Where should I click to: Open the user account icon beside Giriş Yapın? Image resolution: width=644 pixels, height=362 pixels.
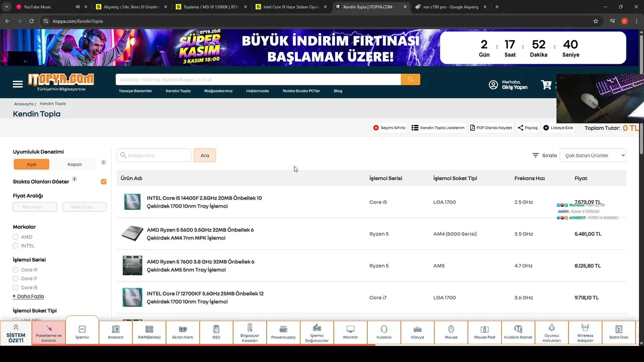click(x=493, y=84)
